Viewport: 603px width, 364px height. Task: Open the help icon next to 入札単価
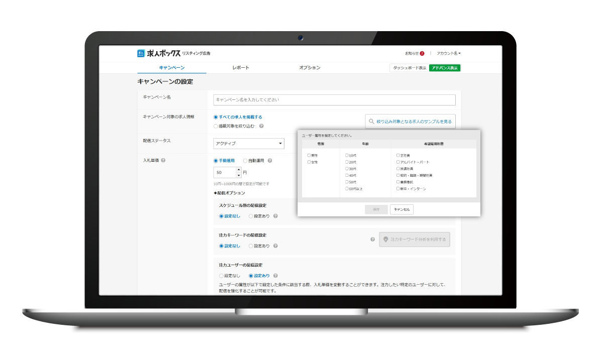(x=164, y=159)
